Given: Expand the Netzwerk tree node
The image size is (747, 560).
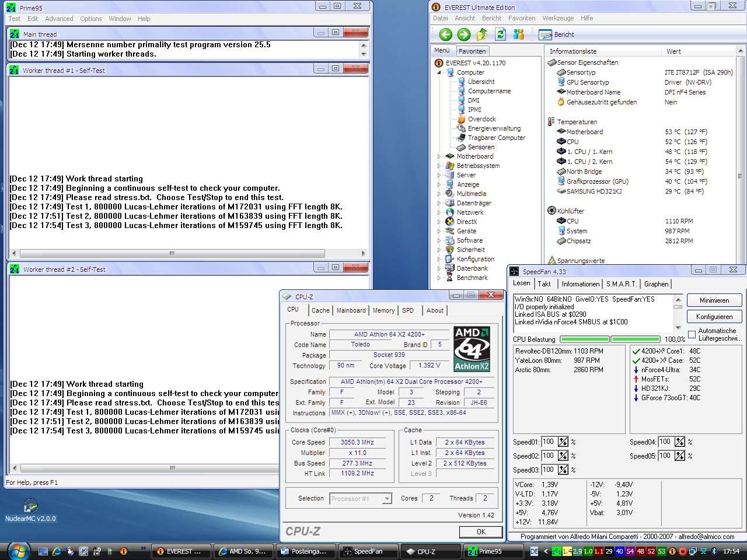Looking at the screenshot, I should (x=439, y=212).
